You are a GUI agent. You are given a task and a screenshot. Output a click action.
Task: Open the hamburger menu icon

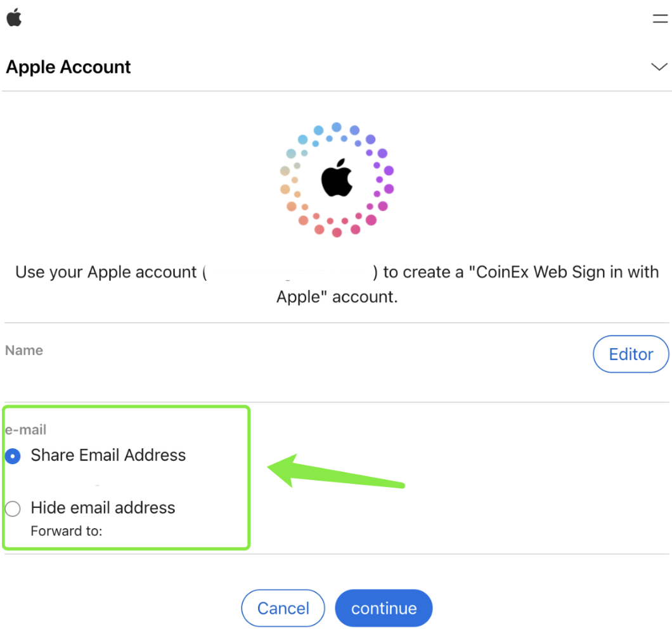click(x=660, y=19)
